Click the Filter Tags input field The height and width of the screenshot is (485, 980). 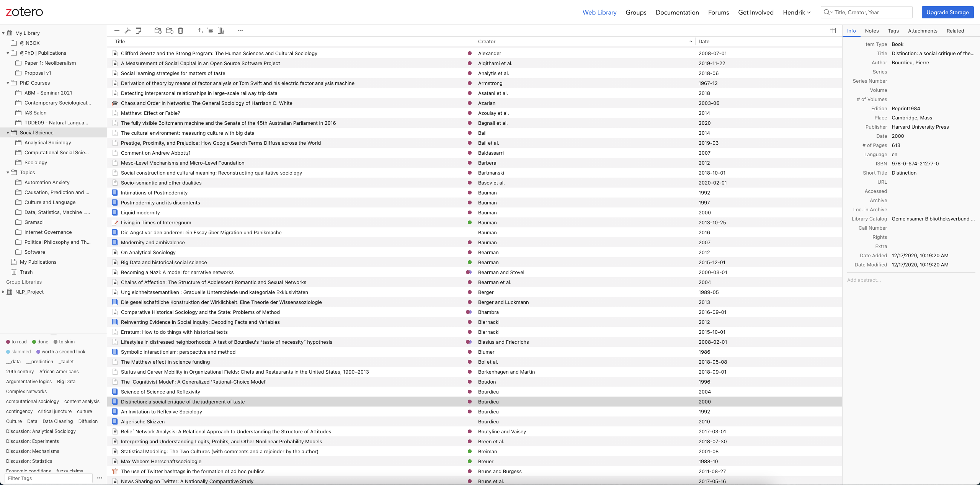[48, 478]
